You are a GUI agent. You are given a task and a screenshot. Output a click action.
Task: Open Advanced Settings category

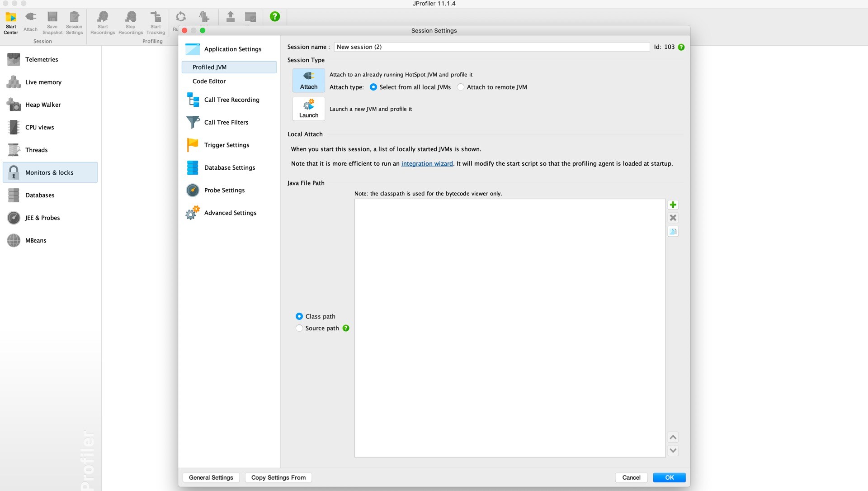pyautogui.click(x=229, y=213)
